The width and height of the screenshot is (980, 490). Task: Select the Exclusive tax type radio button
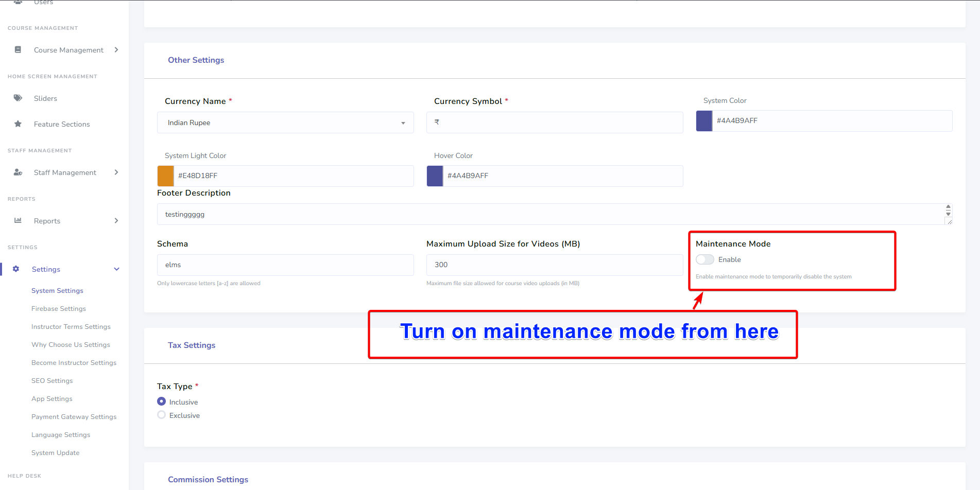pyautogui.click(x=161, y=415)
